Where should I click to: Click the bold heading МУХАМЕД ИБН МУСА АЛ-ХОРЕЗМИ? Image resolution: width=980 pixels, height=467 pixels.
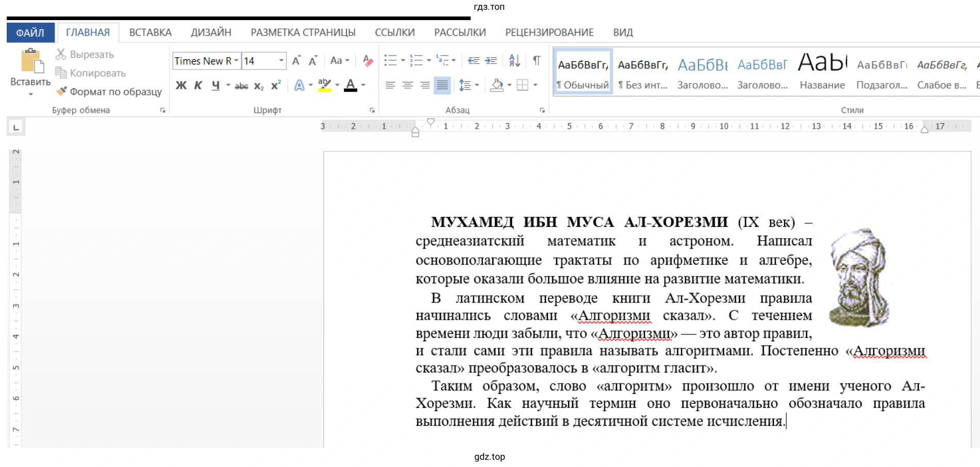click(579, 222)
